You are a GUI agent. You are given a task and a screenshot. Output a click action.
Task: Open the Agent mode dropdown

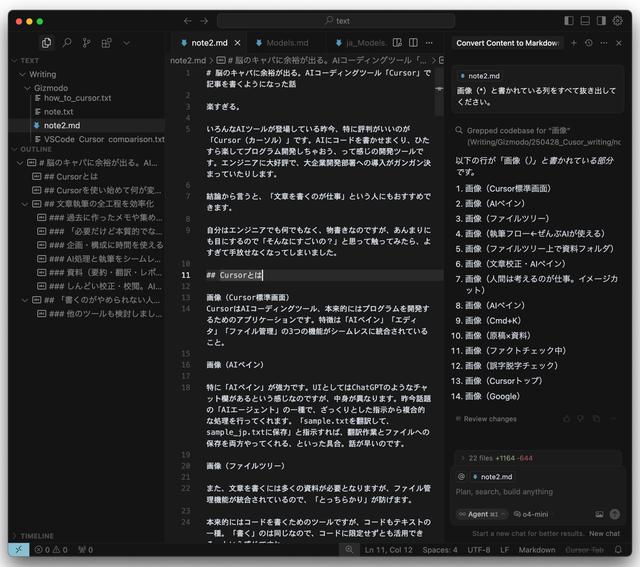tap(482, 514)
